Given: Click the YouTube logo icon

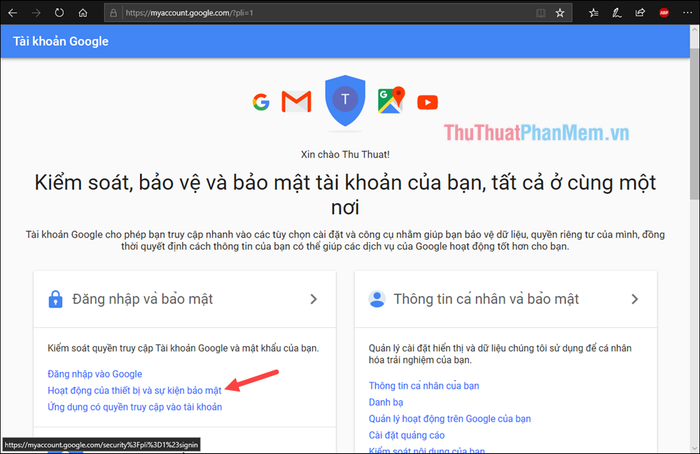Looking at the screenshot, I should pos(427,102).
